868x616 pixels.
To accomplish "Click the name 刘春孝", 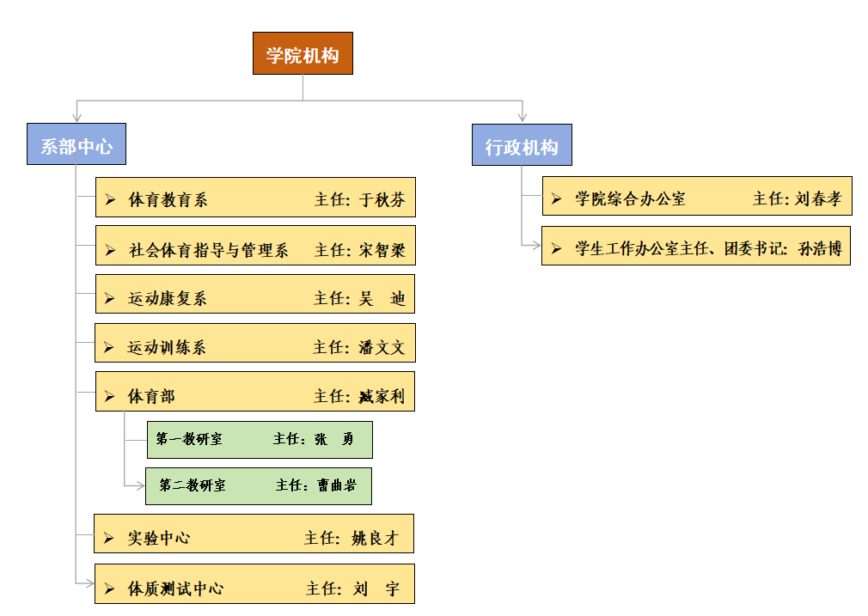I will [x=818, y=199].
